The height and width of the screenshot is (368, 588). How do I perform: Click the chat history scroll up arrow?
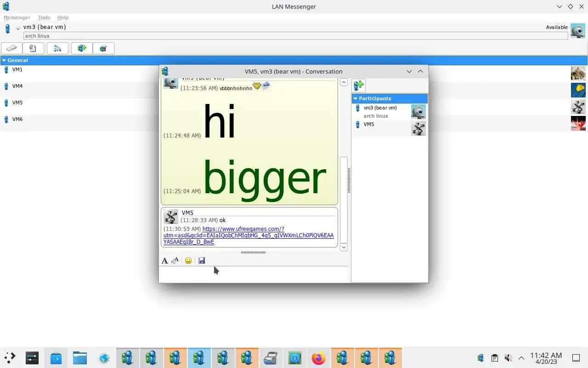tap(344, 82)
